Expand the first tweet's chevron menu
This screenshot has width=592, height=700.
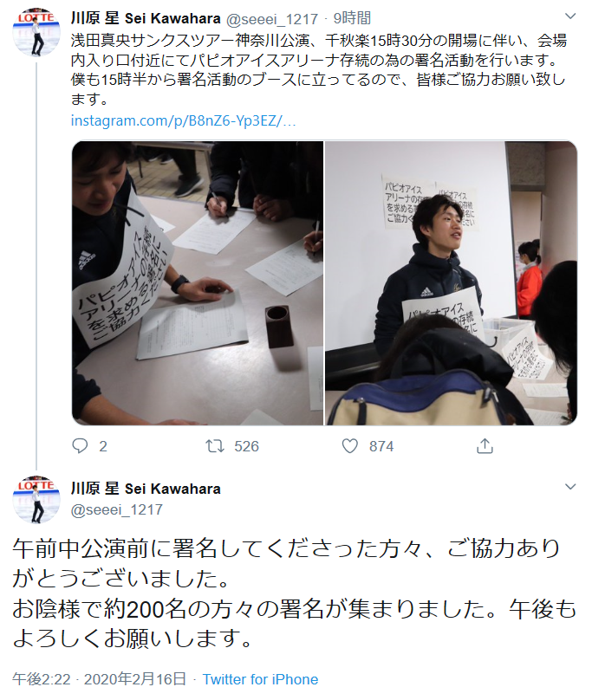coord(570,16)
